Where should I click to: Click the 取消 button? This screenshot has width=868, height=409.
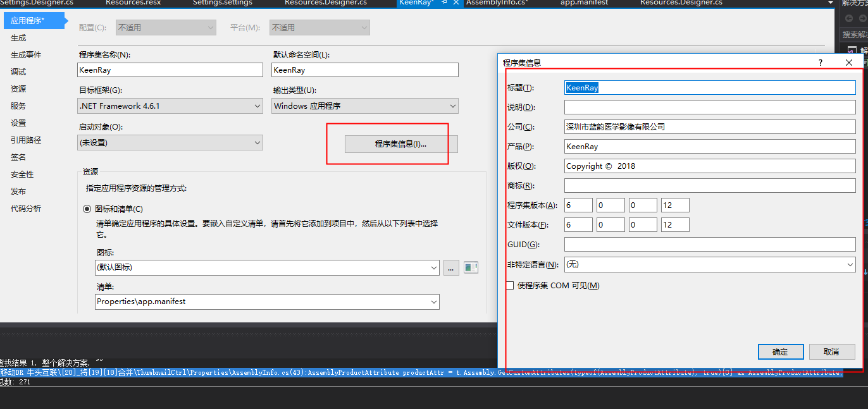pyautogui.click(x=832, y=351)
